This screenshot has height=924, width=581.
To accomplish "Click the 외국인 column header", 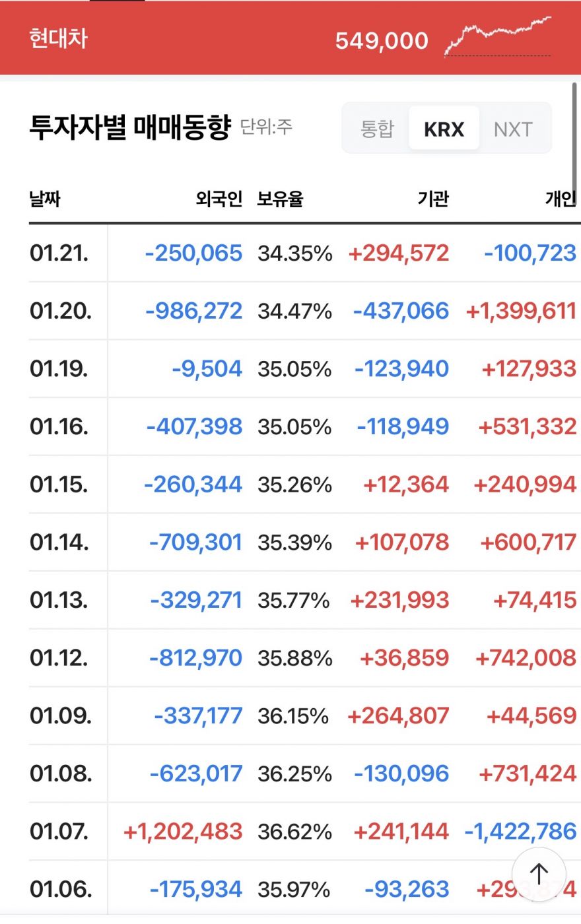I will pos(219,199).
